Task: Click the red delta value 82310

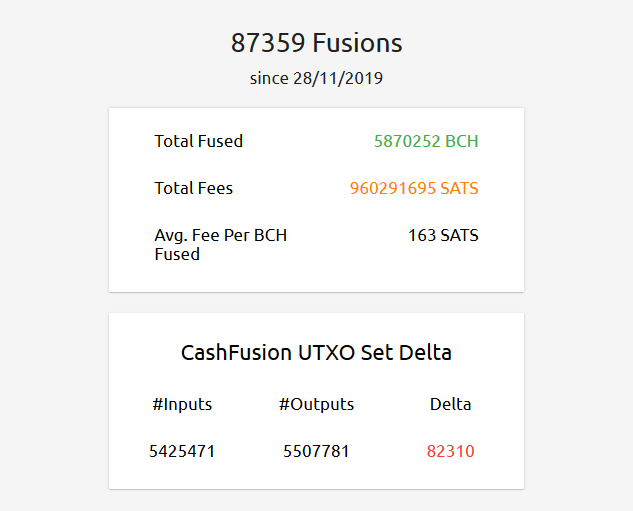Action: pos(451,451)
